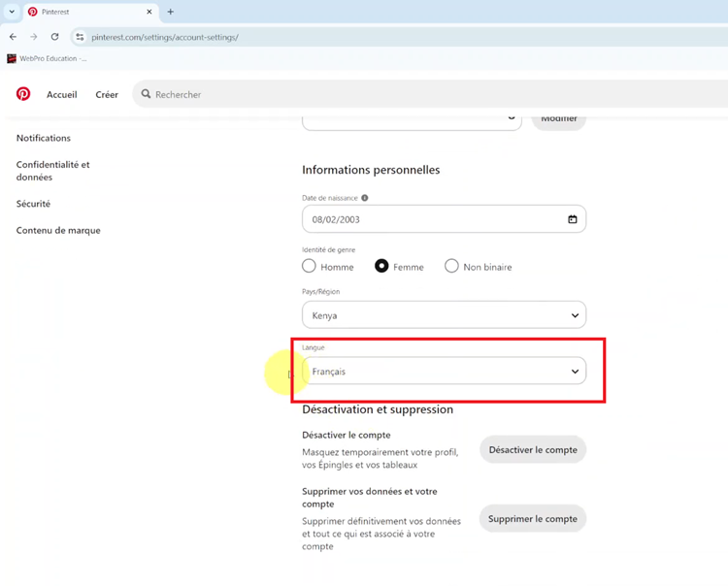This screenshot has height=586, width=728.
Task: Open Sécurité settings in sidebar
Action: pyautogui.click(x=33, y=204)
